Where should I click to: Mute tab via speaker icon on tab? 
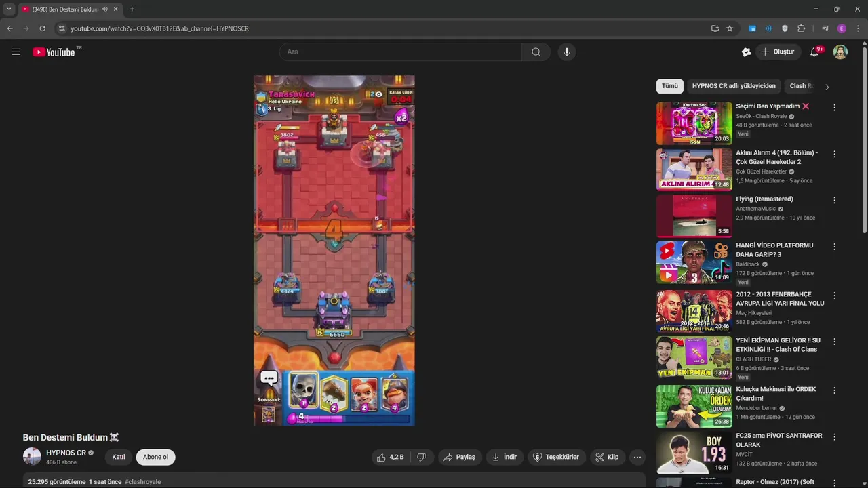[x=104, y=9]
